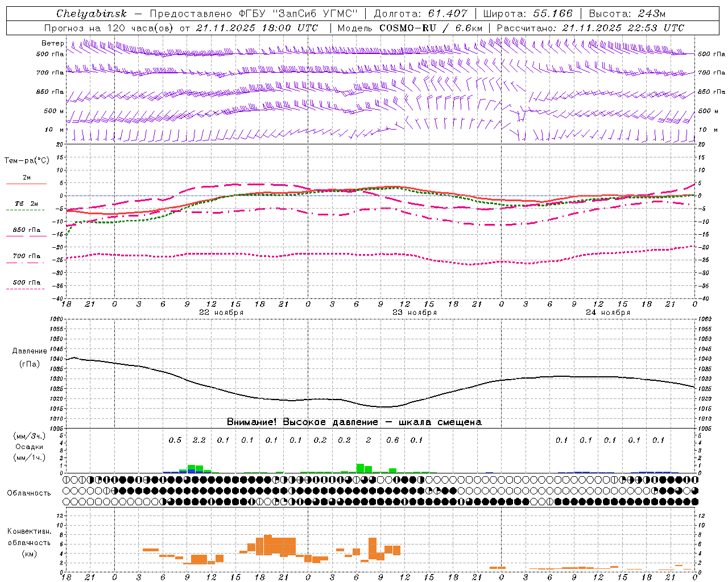Image resolution: width=728 pixels, height=582 pixels.
Task: Click the Давление panel label
Action: point(29,351)
